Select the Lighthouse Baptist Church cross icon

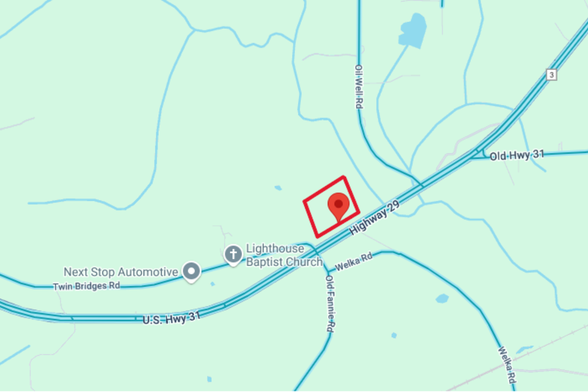pos(233,254)
